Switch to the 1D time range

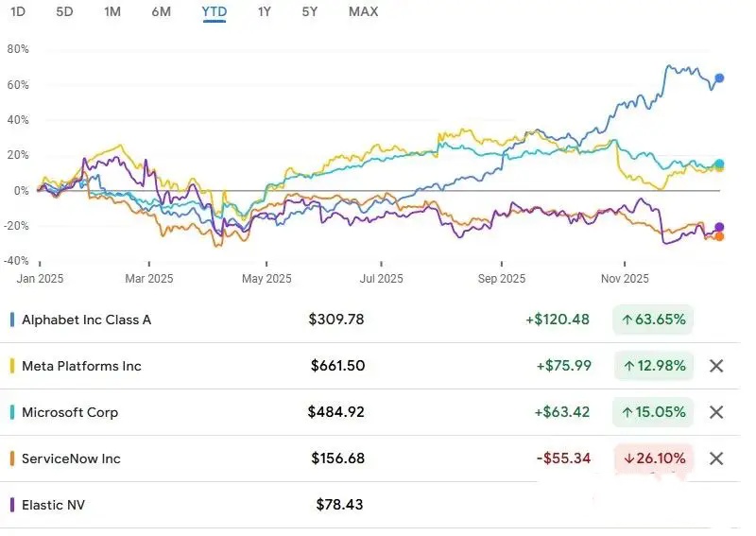click(x=17, y=11)
